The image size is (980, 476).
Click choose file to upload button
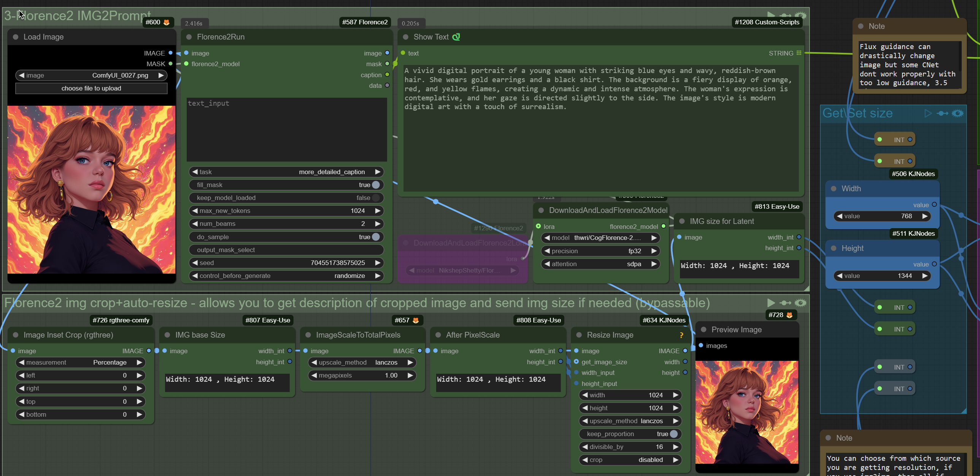[91, 88]
